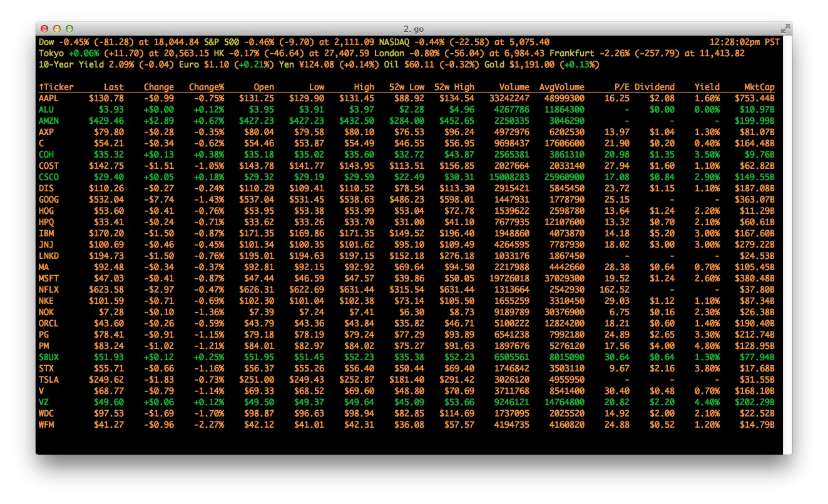828x504 pixels.
Task: Click the WFM ticker symbol
Action: coord(46,425)
